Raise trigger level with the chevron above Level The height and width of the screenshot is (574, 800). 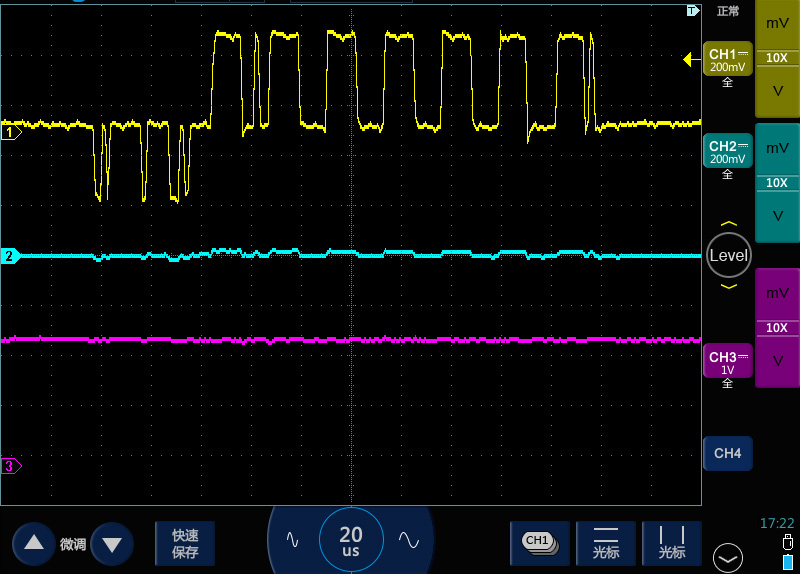tap(729, 223)
